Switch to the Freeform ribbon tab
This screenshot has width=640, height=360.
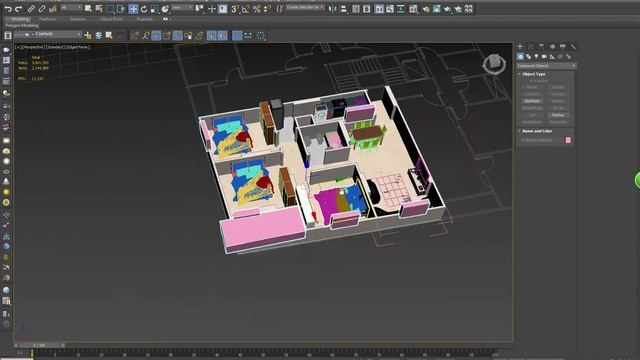(47, 19)
